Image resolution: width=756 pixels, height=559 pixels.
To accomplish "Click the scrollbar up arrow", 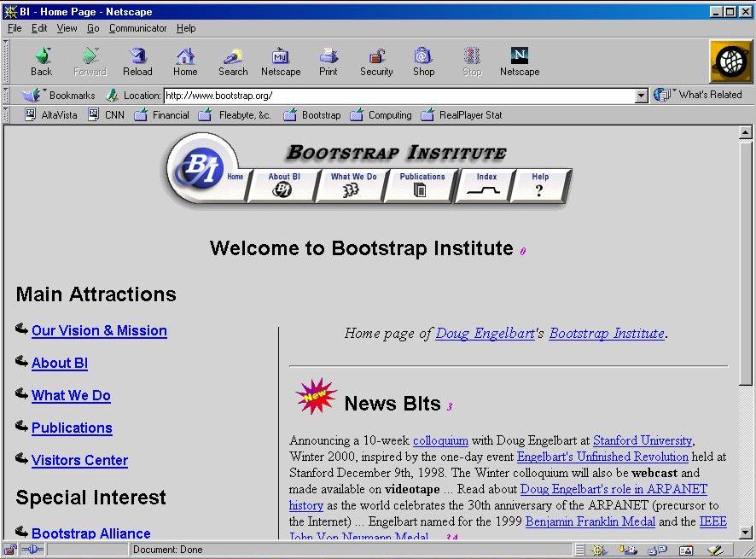I will point(746,132).
